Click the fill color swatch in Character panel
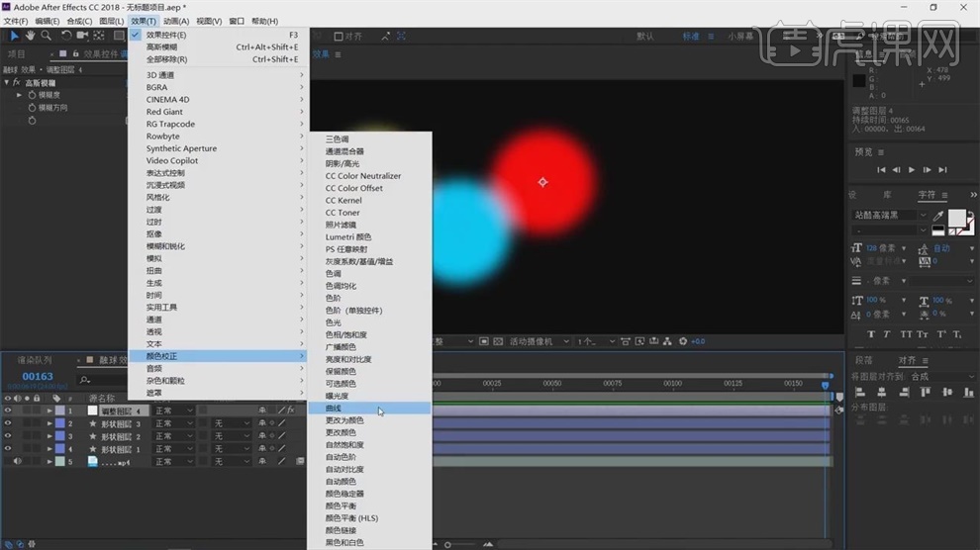The width and height of the screenshot is (980, 550). click(957, 218)
